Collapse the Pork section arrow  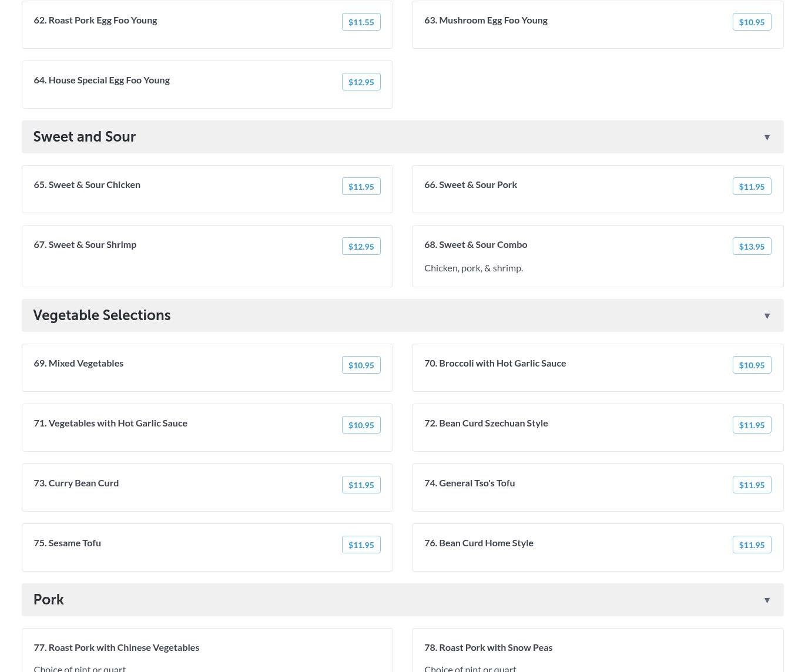(x=767, y=600)
